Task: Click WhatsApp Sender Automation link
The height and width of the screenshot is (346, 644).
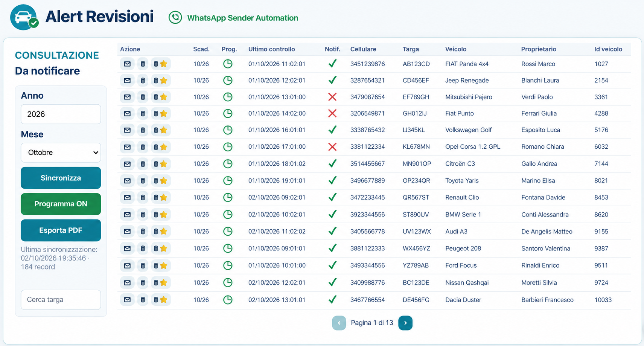Action: (242, 18)
